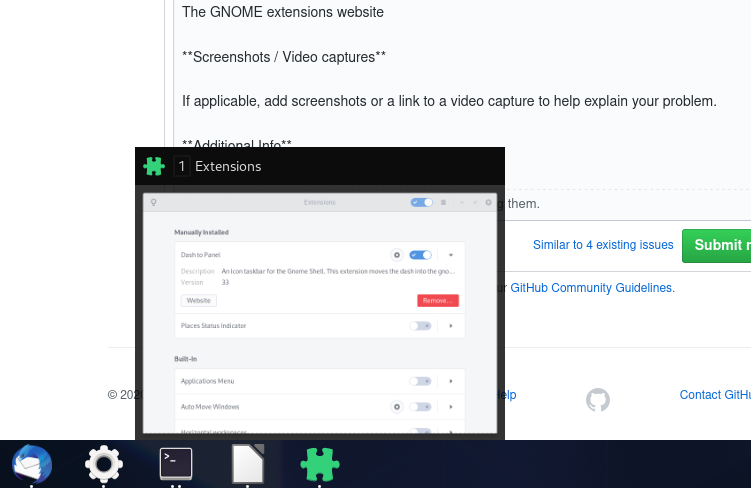Click red Remove button in Extensions preview
Image resolution: width=751 pixels, height=488 pixels.
[x=438, y=300]
